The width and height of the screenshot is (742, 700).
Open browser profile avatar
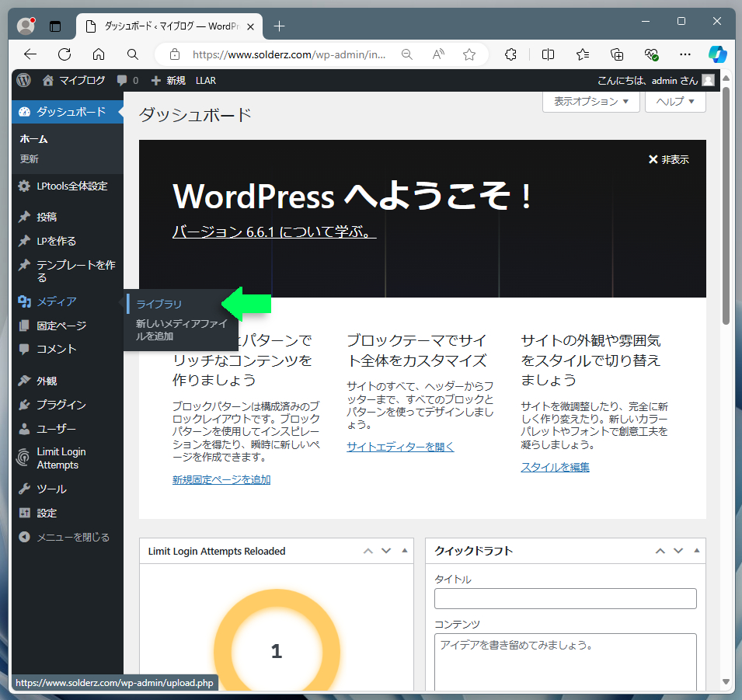tap(26, 26)
